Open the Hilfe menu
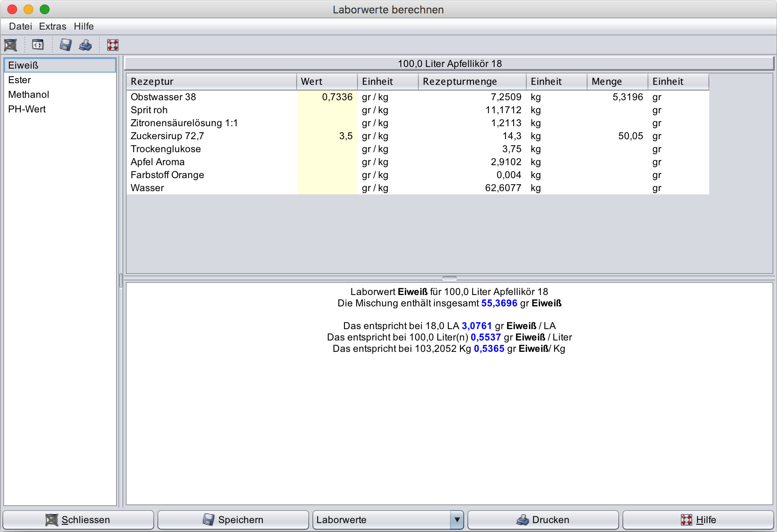This screenshot has width=777, height=532. click(x=84, y=26)
